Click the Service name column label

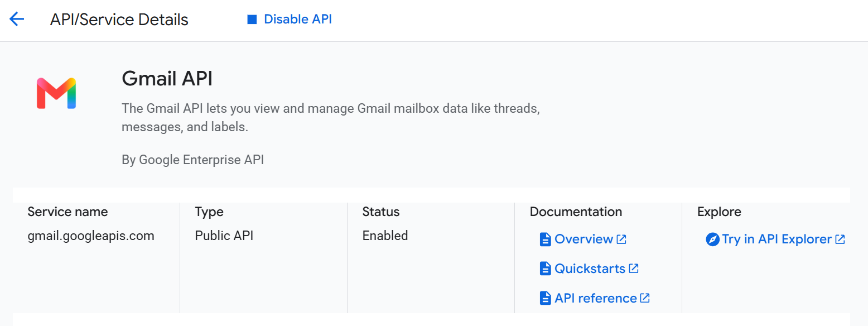coord(67,212)
